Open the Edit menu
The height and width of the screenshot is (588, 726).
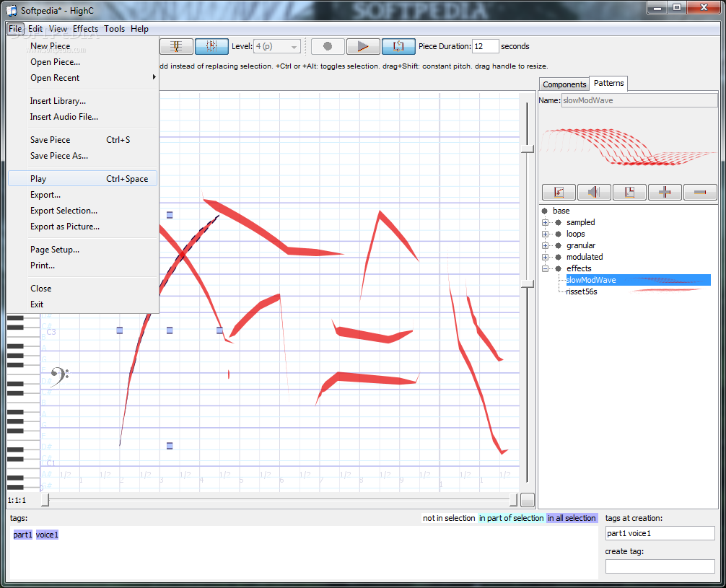pyautogui.click(x=35, y=29)
